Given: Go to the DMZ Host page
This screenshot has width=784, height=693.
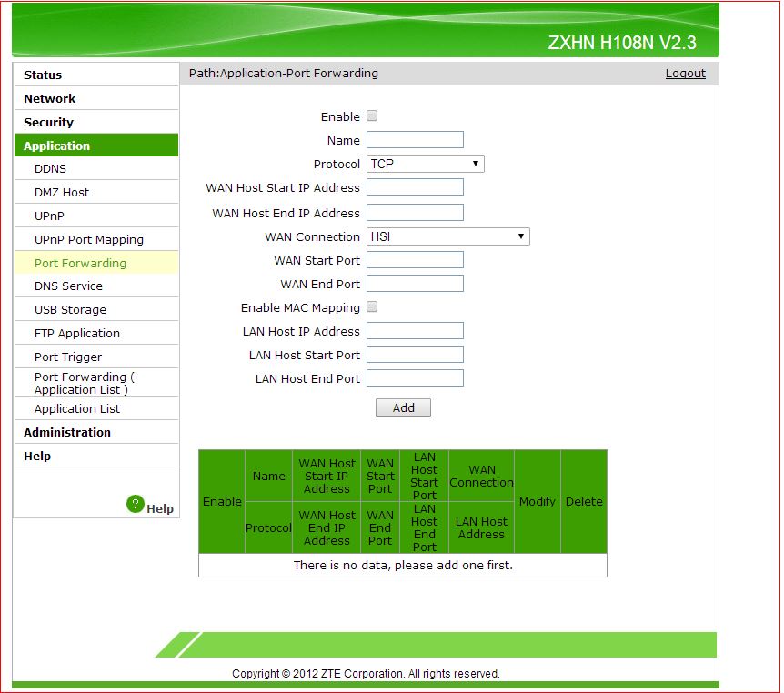Looking at the screenshot, I should click(x=96, y=192).
